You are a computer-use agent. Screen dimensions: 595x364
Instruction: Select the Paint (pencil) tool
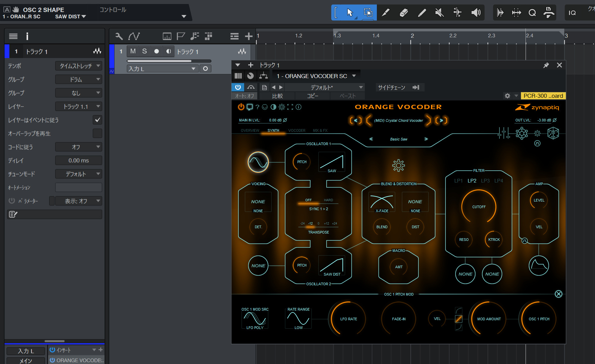click(x=422, y=13)
